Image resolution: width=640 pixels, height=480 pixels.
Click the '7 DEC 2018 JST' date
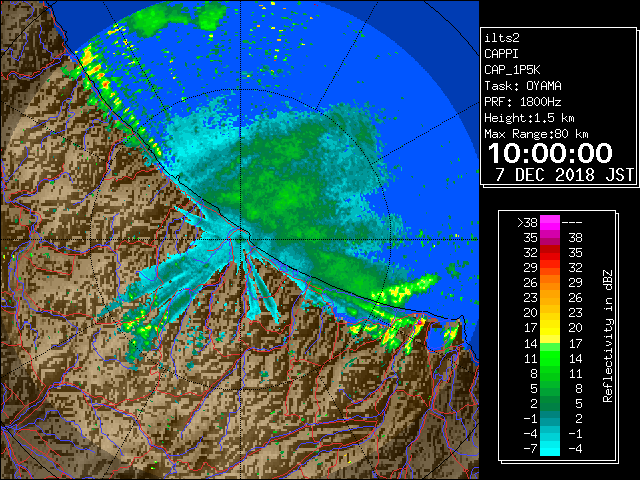565,175
